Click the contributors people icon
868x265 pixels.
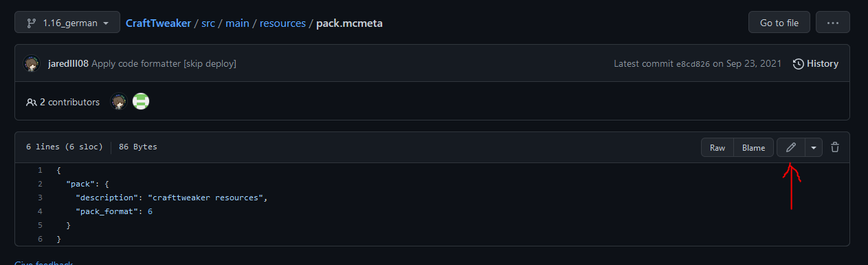[32, 102]
